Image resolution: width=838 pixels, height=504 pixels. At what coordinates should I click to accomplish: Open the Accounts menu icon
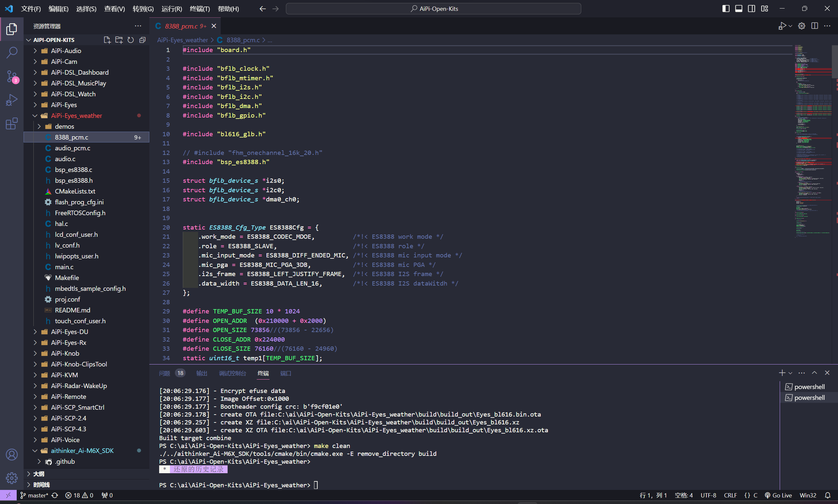[x=11, y=455]
